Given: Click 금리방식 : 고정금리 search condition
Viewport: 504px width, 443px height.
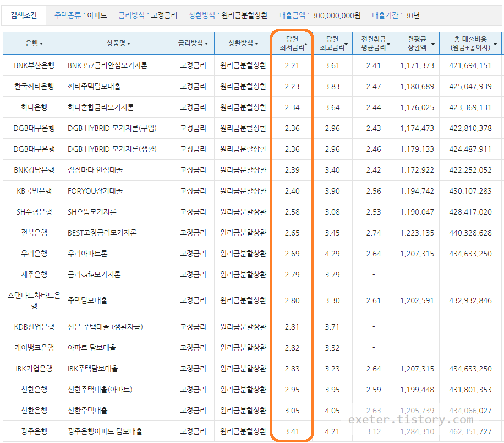Looking at the screenshot, I should pyautogui.click(x=147, y=15).
